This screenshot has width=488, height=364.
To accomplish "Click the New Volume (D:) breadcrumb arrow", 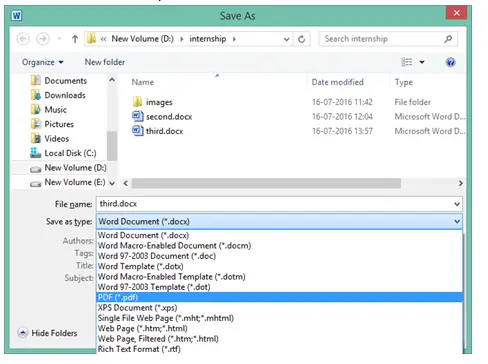I will (182, 39).
